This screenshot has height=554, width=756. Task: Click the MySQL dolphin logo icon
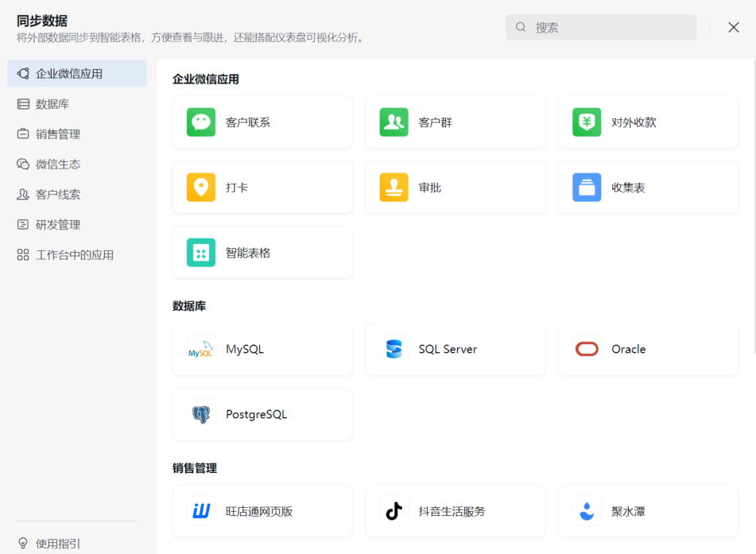coord(201,349)
